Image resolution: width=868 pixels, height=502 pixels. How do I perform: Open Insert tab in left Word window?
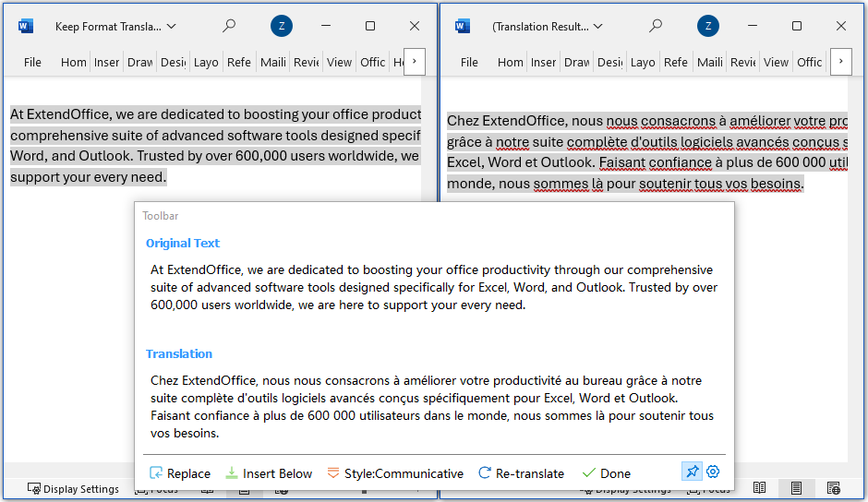[106, 63]
